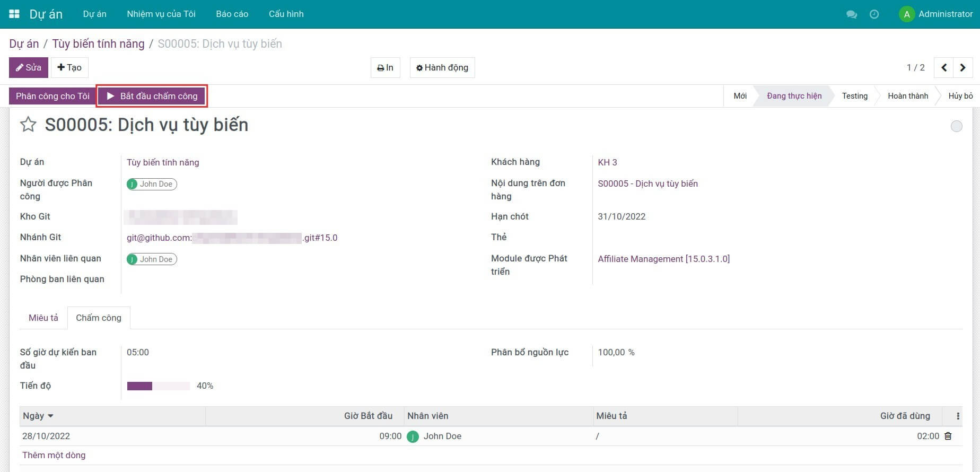Image resolution: width=980 pixels, height=472 pixels.
Task: Open the apps grid menu icon
Action: pyautogui.click(x=14, y=14)
